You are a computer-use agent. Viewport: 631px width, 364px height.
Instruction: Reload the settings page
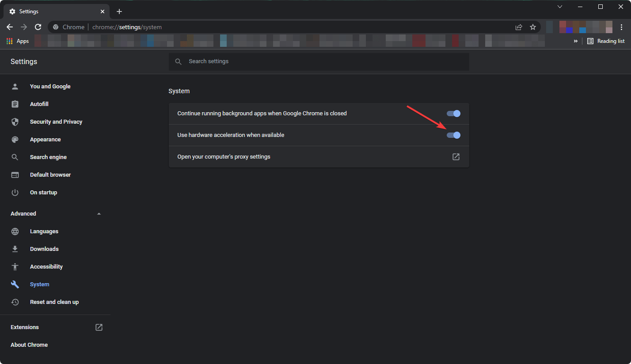point(38,27)
